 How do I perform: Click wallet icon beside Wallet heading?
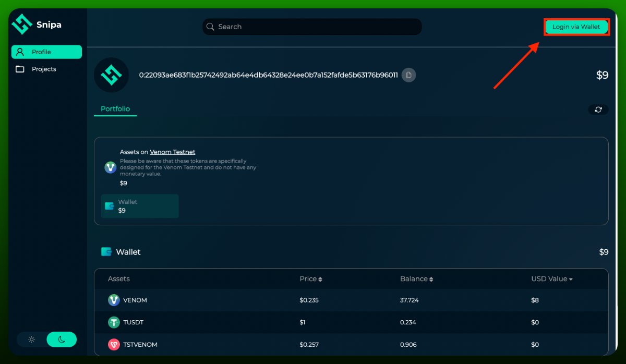point(106,252)
